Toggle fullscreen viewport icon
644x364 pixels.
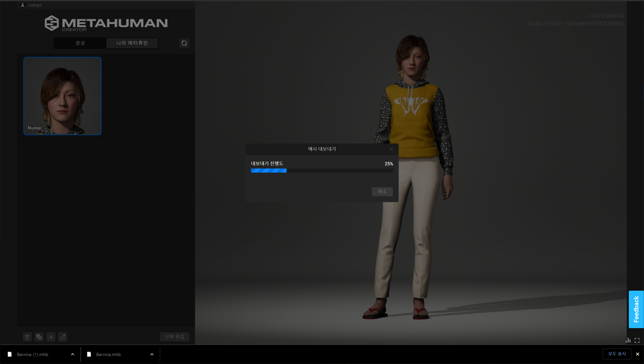click(637, 340)
